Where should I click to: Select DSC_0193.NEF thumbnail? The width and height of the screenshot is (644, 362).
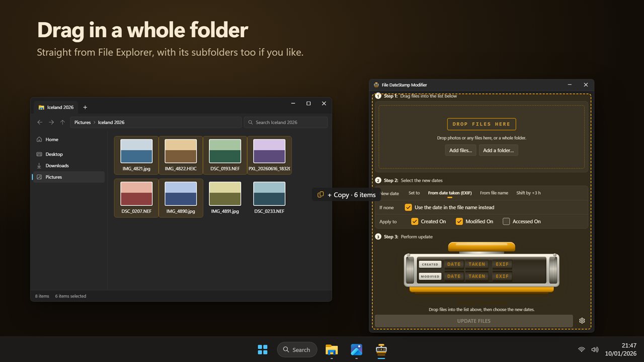point(225,151)
